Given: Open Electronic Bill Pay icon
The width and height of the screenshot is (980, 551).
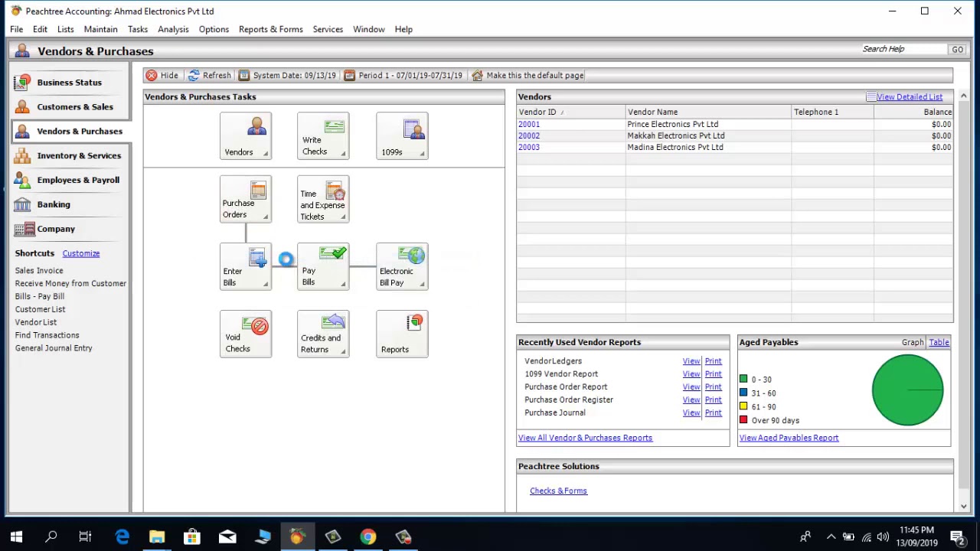Looking at the screenshot, I should [402, 266].
